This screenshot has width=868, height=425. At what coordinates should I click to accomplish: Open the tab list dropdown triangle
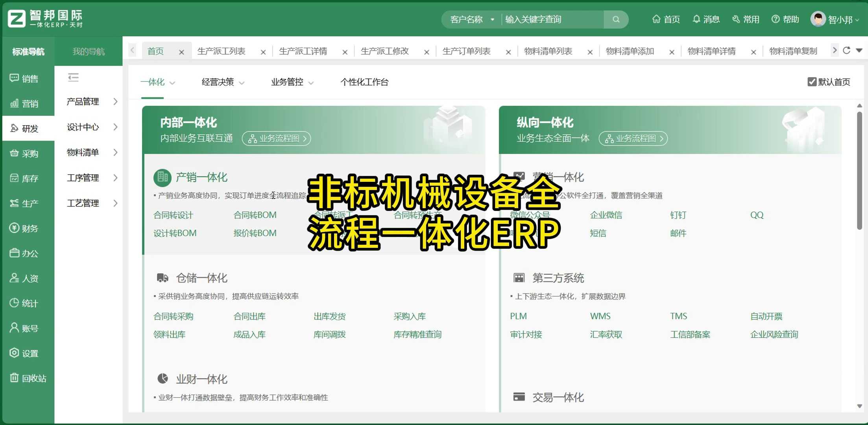coord(859,50)
